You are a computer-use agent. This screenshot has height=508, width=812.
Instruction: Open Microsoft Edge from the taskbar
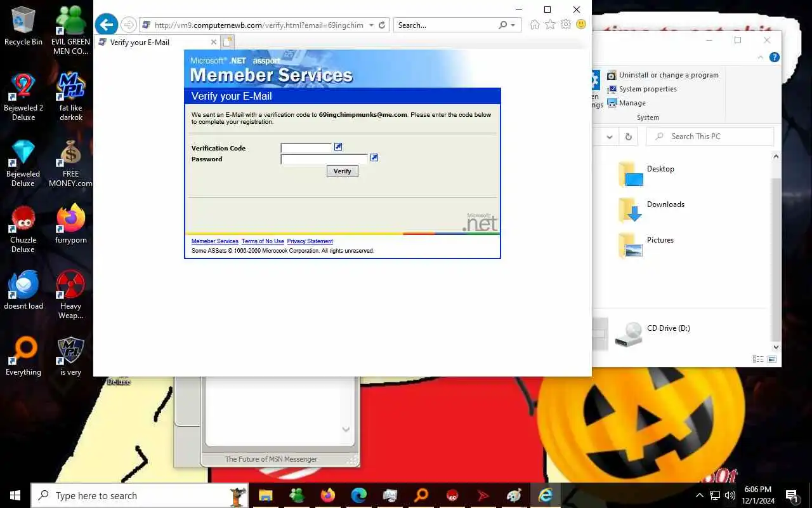pos(359,495)
